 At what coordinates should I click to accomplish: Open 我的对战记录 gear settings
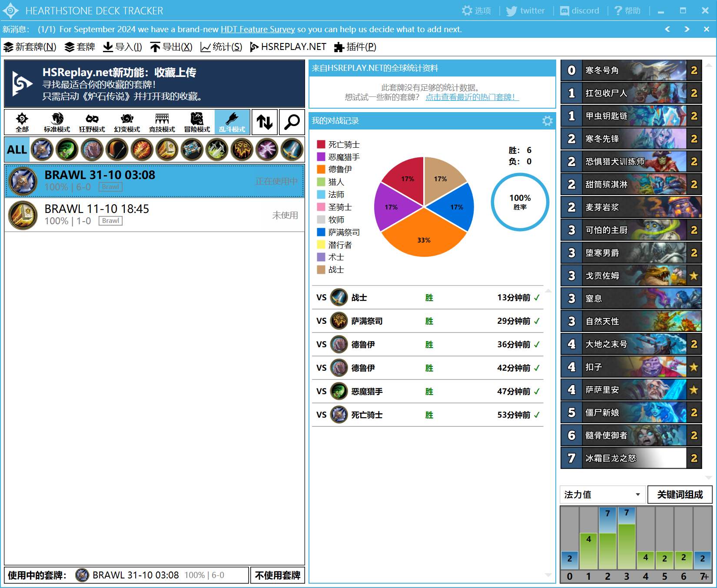click(x=548, y=121)
